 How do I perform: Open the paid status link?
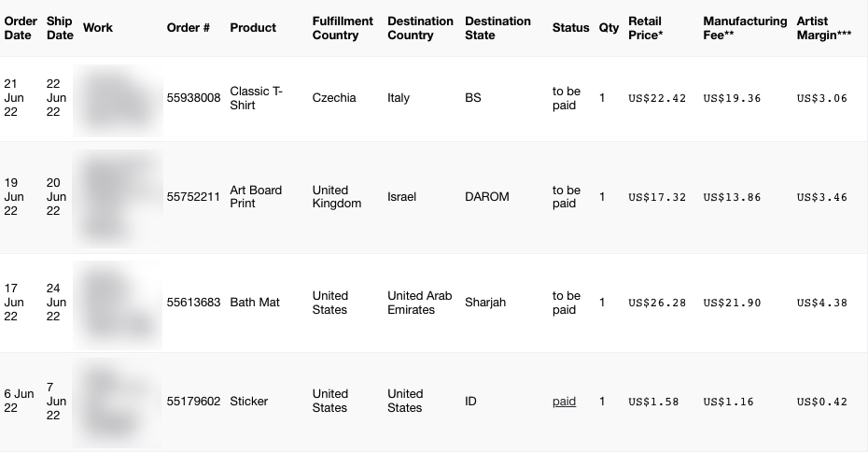tap(564, 402)
